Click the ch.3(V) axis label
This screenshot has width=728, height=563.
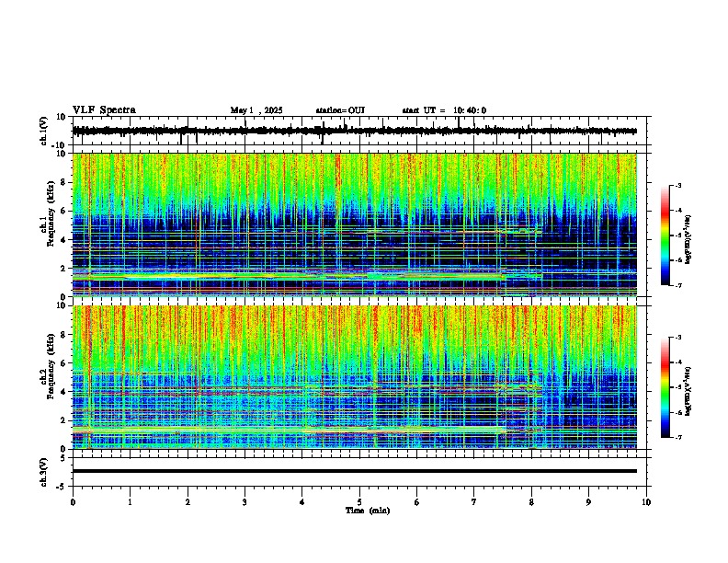point(44,472)
